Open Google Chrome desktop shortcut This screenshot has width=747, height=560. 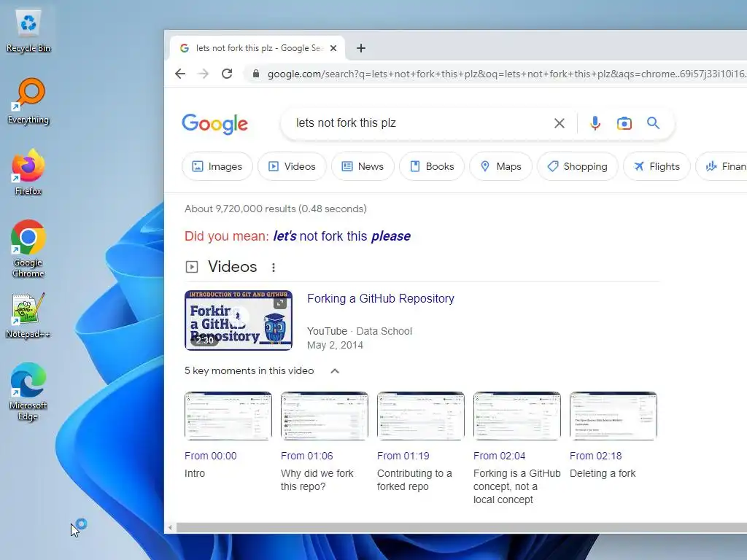28,249
